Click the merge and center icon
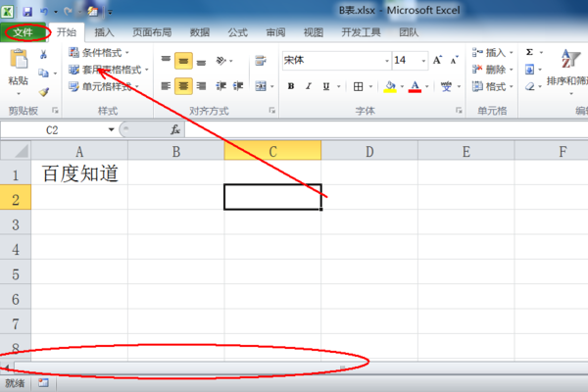 [x=261, y=86]
